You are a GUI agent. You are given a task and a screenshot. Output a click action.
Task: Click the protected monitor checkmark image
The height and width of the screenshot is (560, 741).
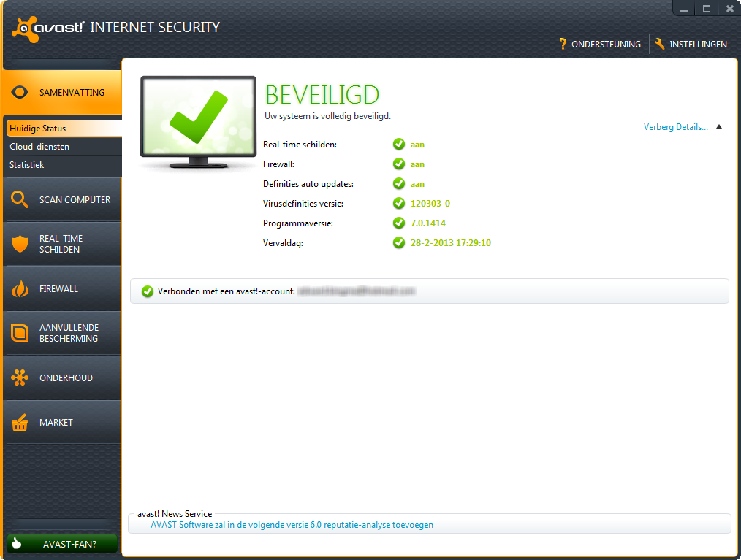[199, 122]
